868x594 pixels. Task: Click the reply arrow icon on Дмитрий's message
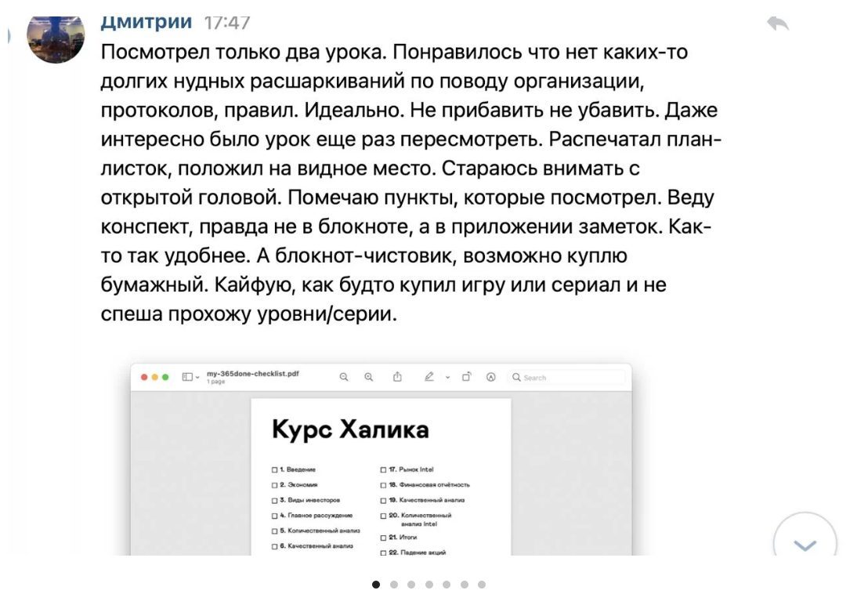click(x=778, y=24)
